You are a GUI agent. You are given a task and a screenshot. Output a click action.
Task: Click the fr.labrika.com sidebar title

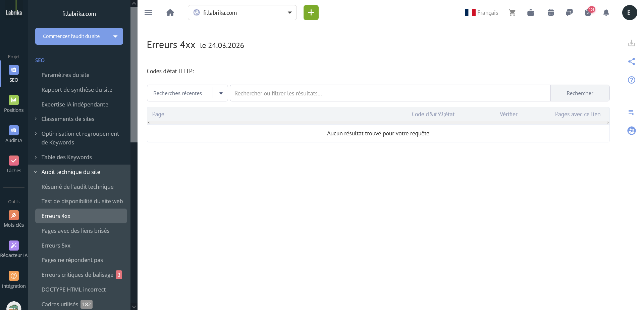coord(79,14)
